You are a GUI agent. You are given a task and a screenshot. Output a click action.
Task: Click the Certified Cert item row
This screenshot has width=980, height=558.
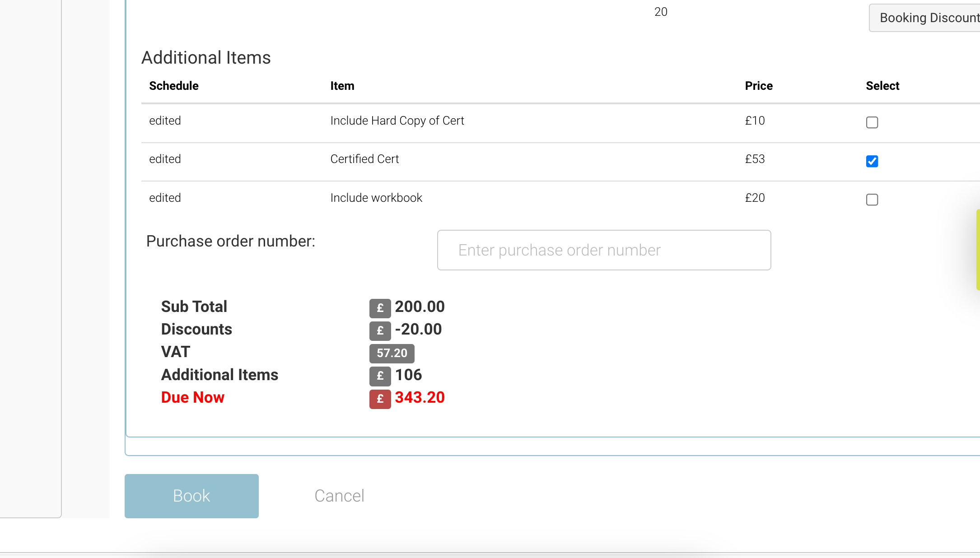tap(364, 159)
